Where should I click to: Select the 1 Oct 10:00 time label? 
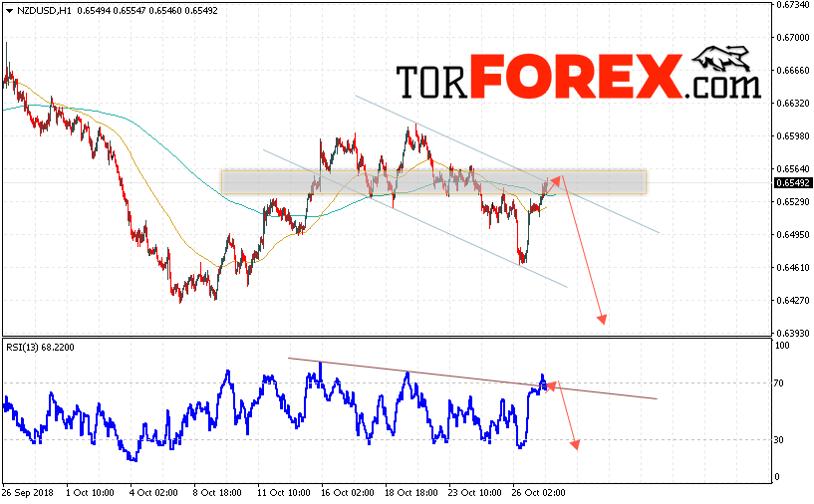click(91, 492)
